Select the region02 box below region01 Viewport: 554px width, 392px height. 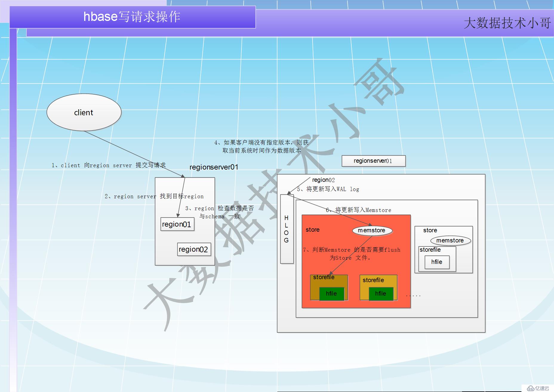(194, 249)
